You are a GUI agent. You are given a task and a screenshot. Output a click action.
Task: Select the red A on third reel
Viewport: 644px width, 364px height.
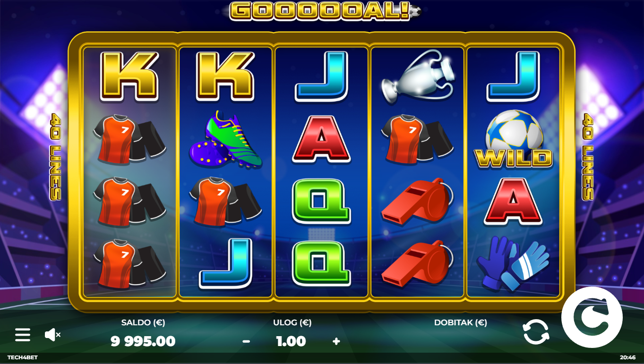[x=321, y=139]
